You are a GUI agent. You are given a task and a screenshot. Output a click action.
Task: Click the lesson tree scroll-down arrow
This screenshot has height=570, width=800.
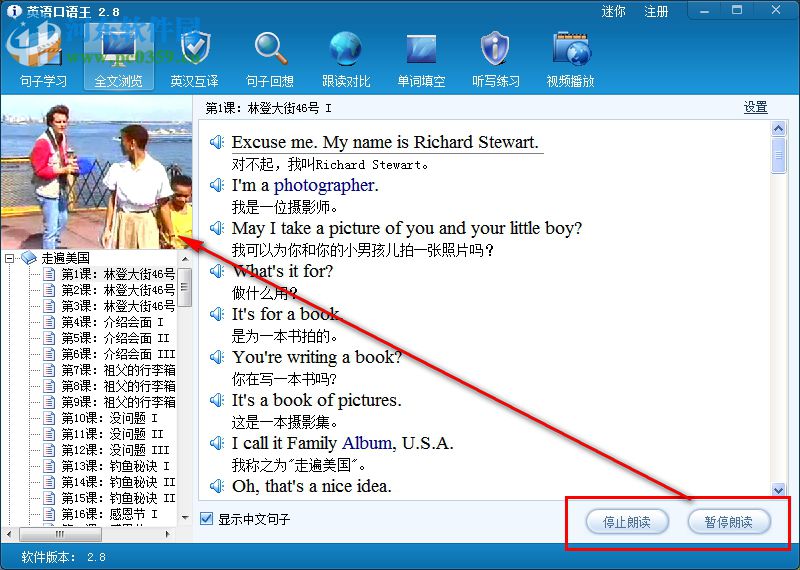185,517
